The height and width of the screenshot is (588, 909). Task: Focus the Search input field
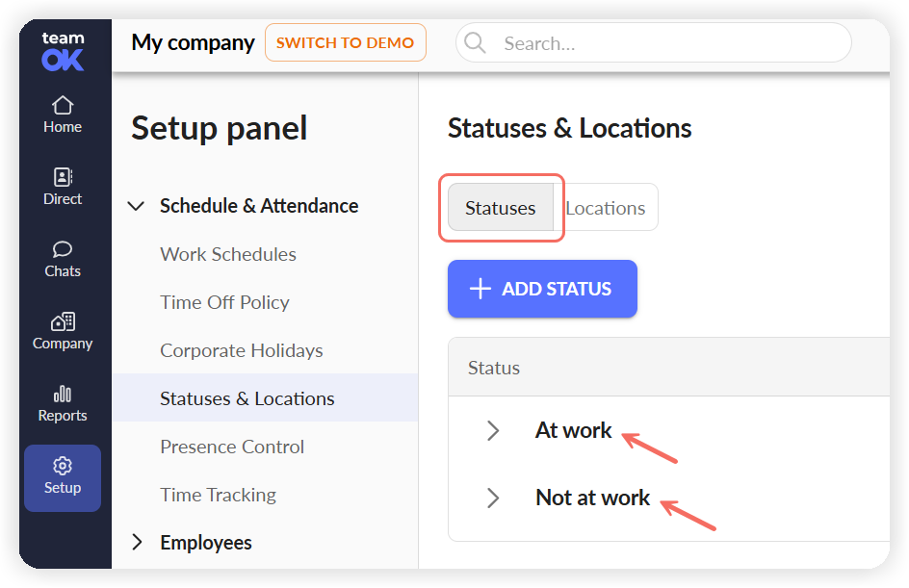point(653,42)
